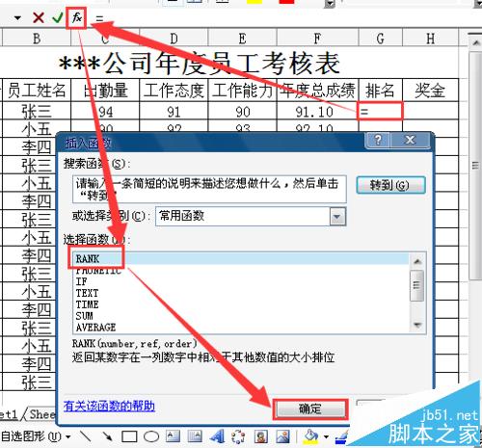Select TEXT in the function list
Screen dimensions: 482x448
tap(240, 293)
